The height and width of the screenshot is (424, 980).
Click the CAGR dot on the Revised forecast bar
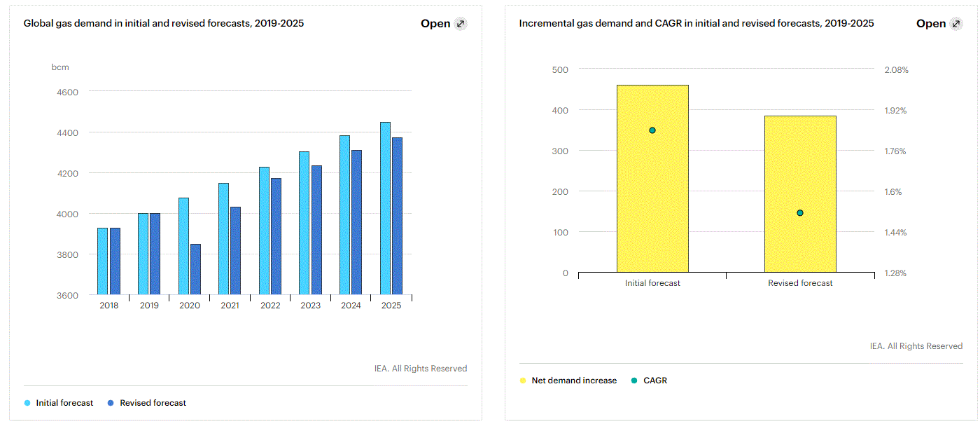(x=800, y=213)
